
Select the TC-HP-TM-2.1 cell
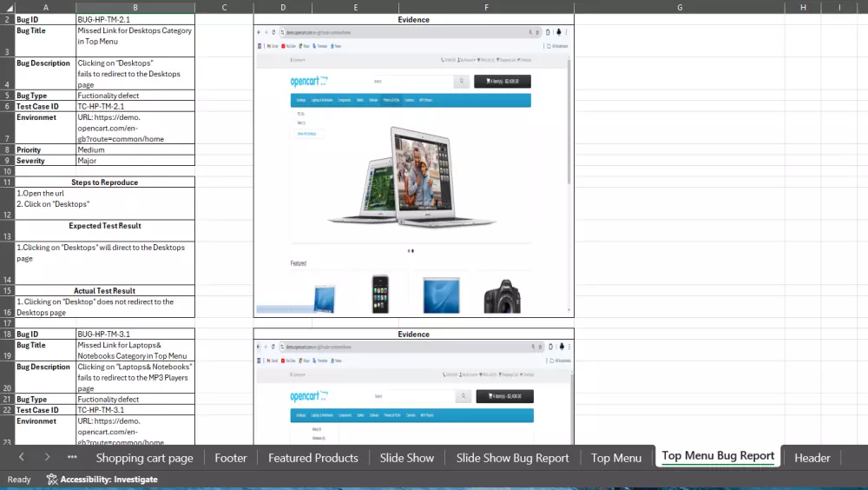[135, 106]
